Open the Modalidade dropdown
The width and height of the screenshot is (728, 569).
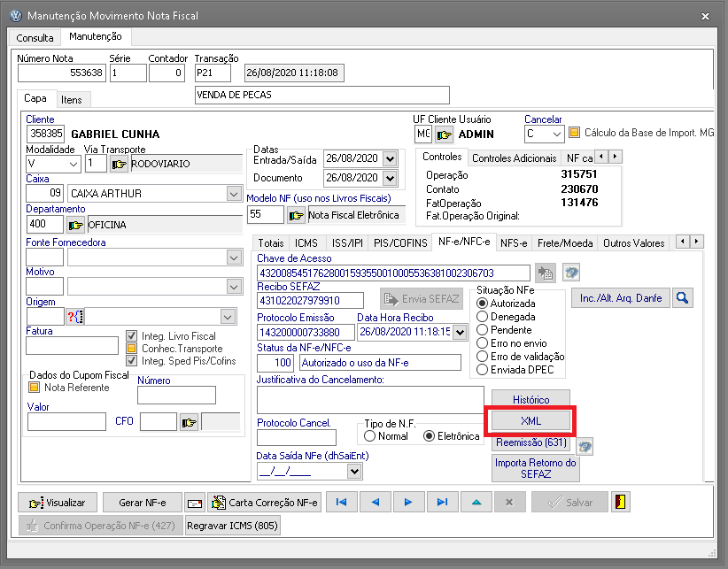pos(72,164)
